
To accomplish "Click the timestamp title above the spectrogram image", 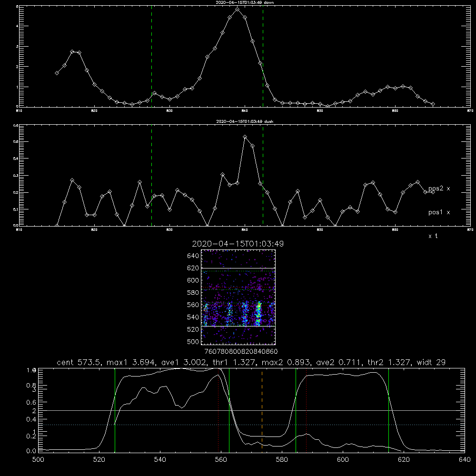I will [238, 244].
